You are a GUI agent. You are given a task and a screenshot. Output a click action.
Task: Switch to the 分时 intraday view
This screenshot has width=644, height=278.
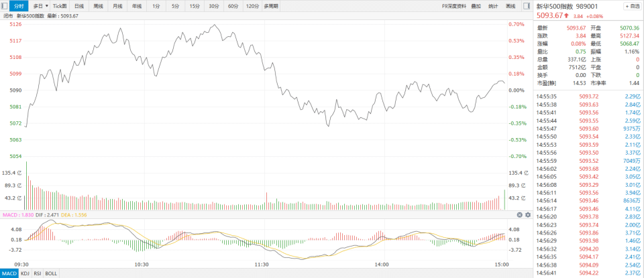coord(19,6)
